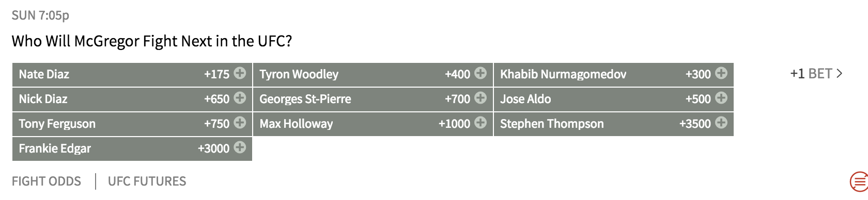
Task: Add Khabib Nurmagomedov +300 via plus icon
Action: click(x=721, y=73)
